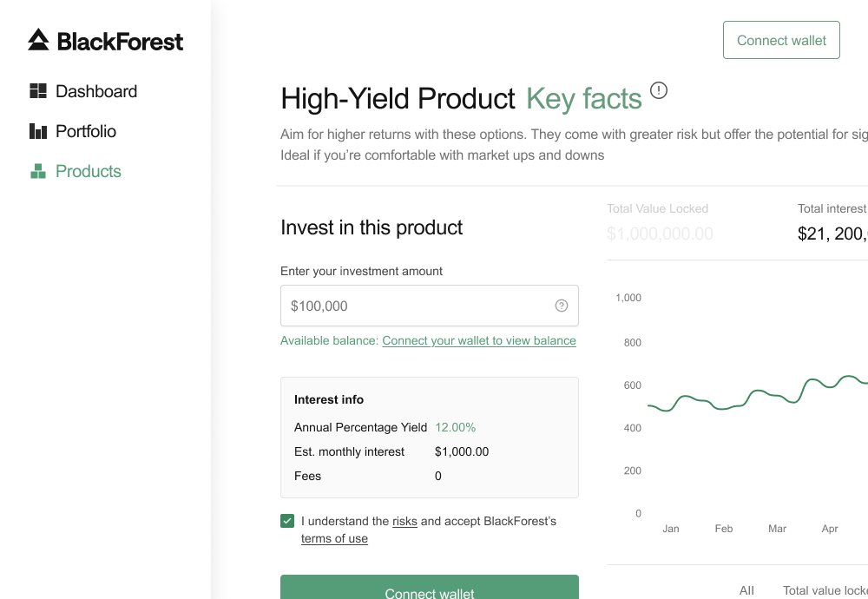Click the Total Value Locked statistic
The width and height of the screenshot is (868, 599).
660,221
